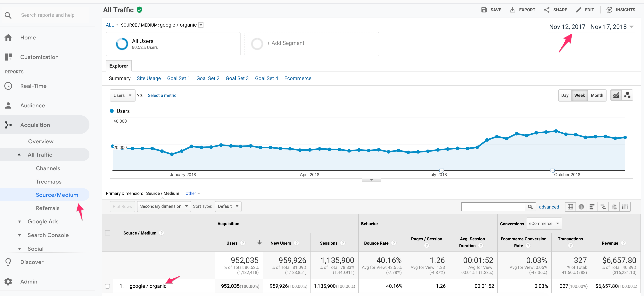This screenshot has width=644, height=296.
Task: Open Admin gear in sidebar
Action: coord(8,282)
